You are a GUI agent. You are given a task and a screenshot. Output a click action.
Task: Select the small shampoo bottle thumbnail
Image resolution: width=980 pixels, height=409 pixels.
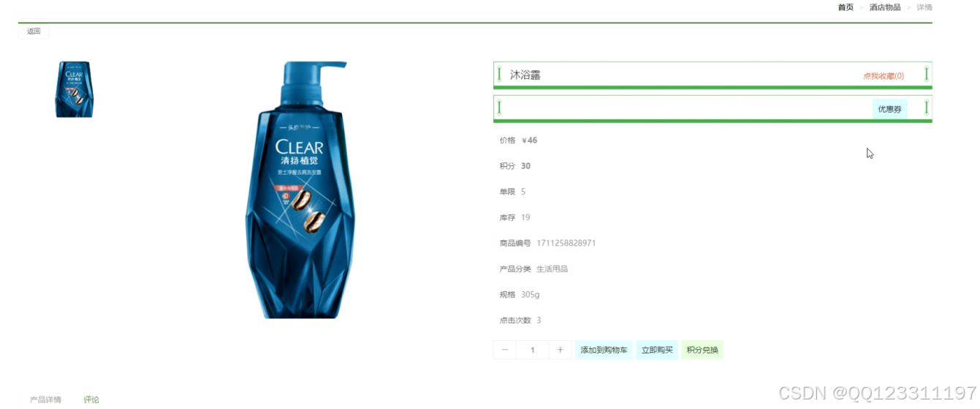[74, 89]
